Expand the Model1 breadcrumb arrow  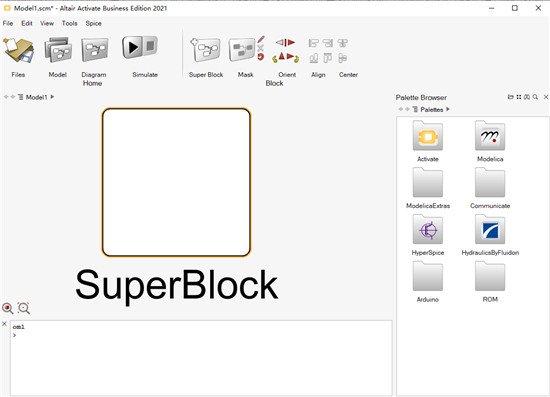click(52, 96)
